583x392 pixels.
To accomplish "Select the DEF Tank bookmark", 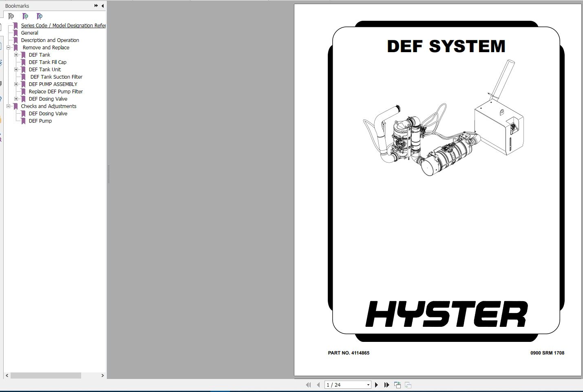I will 40,55.
